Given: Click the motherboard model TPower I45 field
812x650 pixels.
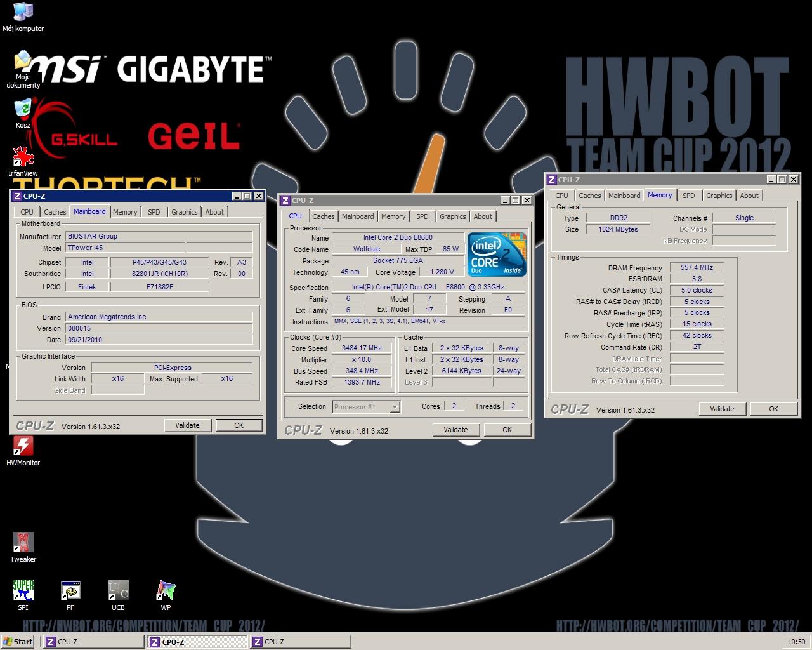Looking at the screenshot, I should (126, 248).
